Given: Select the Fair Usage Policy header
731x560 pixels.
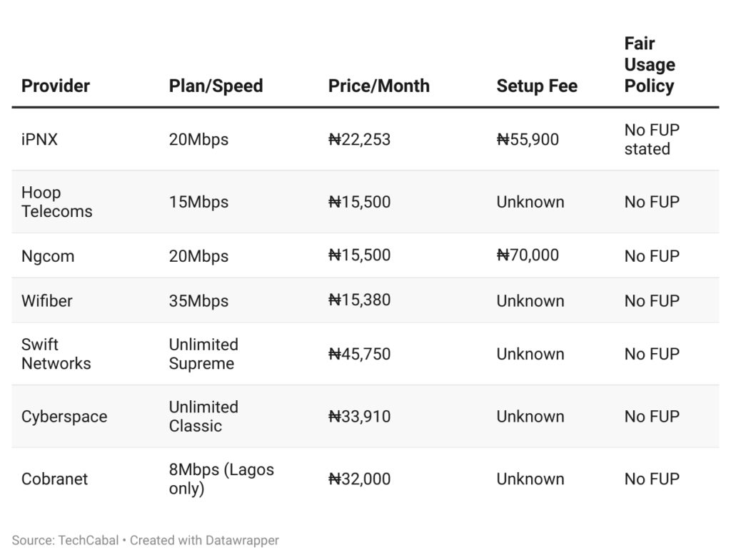Looking at the screenshot, I should 649,65.
